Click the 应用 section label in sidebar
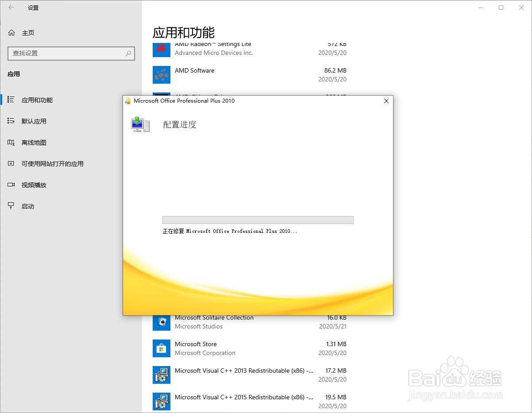Screen dimensions: 532x413 [x=14, y=74]
